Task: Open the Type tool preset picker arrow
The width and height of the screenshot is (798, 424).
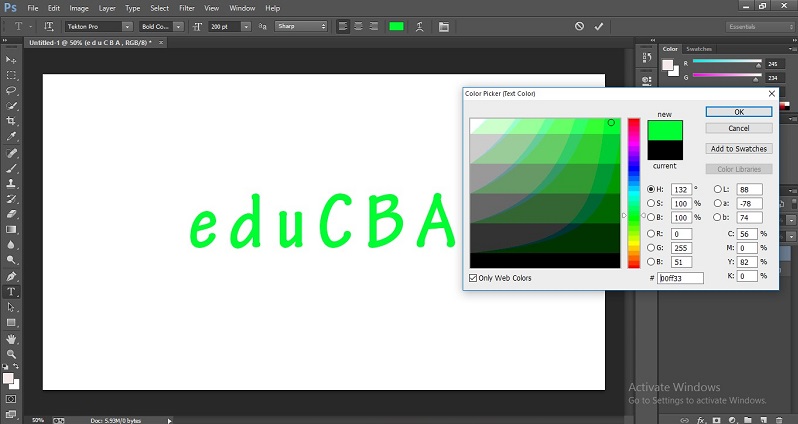Action: click(x=31, y=26)
